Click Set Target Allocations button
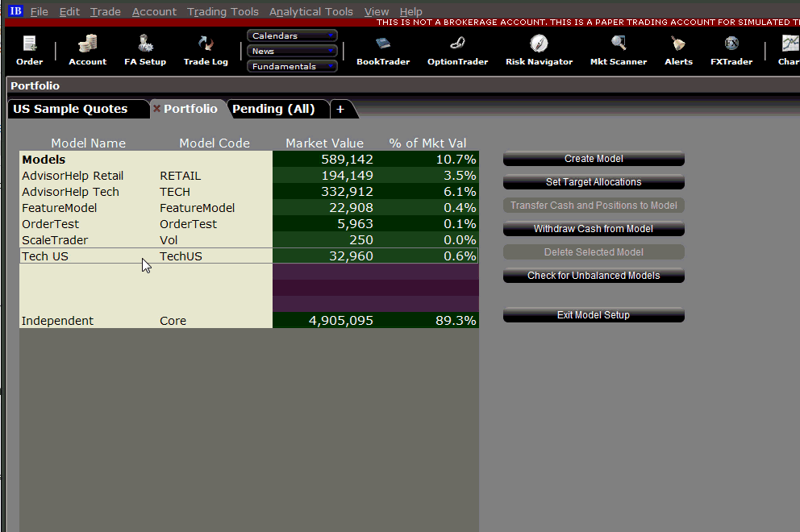 594,182
